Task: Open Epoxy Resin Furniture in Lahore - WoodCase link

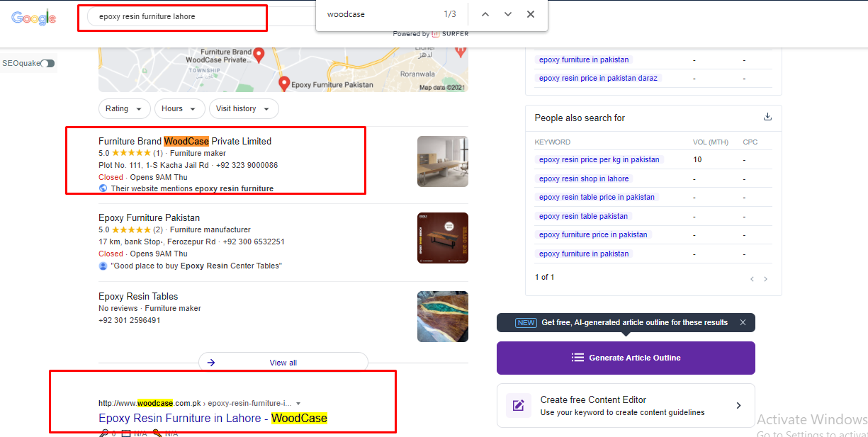Action: point(213,418)
